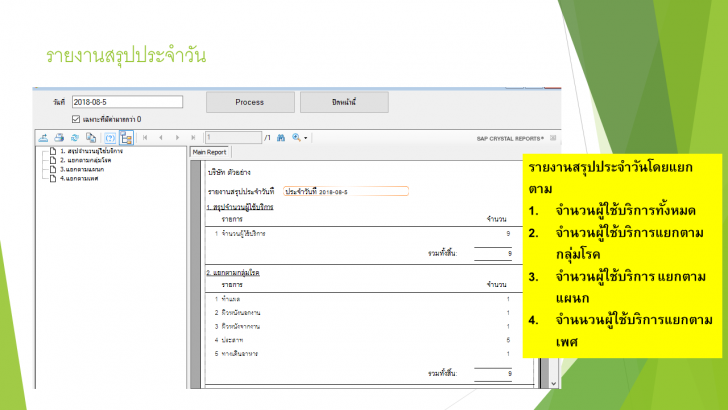Click the small icon beside SAP CRYSTAL REPORTS
This screenshot has height=410, width=728.
pyautogui.click(x=553, y=138)
